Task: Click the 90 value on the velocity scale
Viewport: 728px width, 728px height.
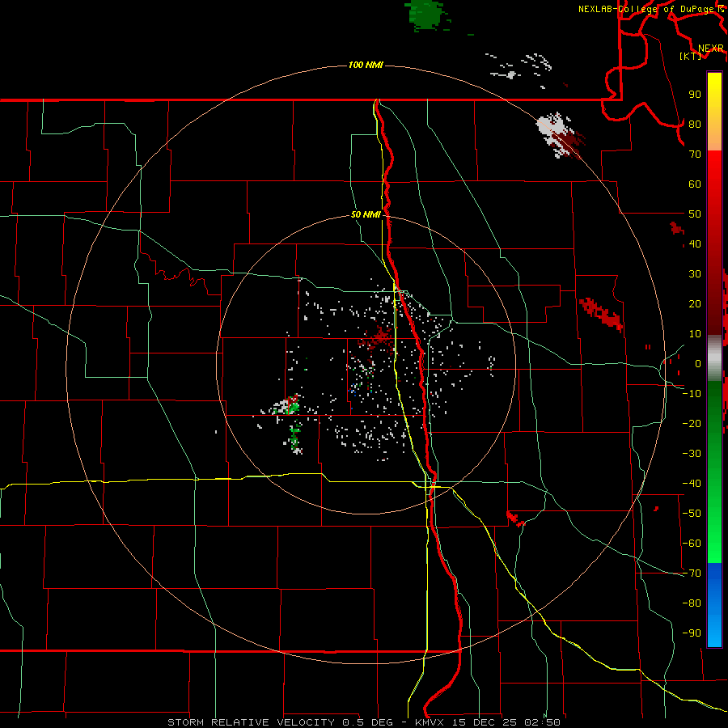Action: (695, 95)
